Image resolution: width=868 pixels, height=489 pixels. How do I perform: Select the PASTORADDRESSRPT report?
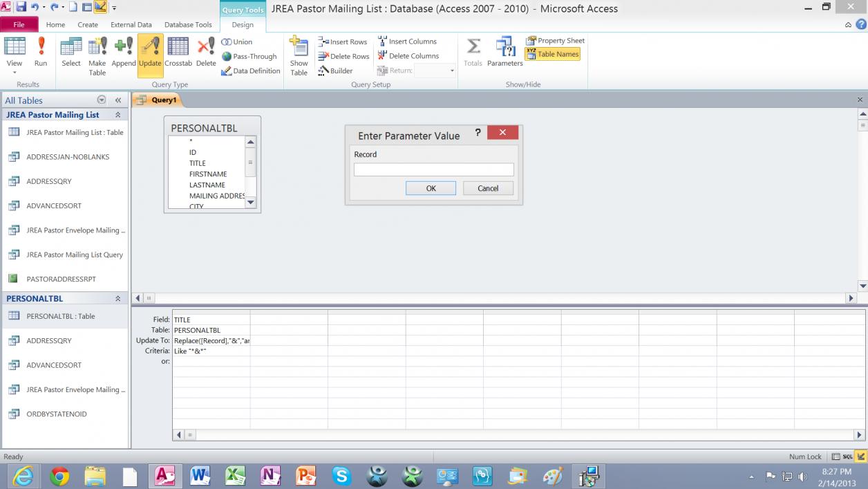click(x=61, y=279)
